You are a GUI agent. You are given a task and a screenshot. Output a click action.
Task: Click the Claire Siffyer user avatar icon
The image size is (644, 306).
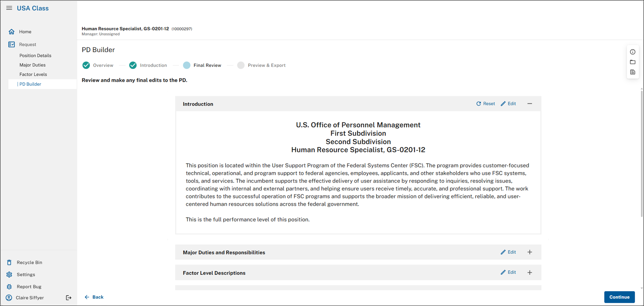point(9,298)
